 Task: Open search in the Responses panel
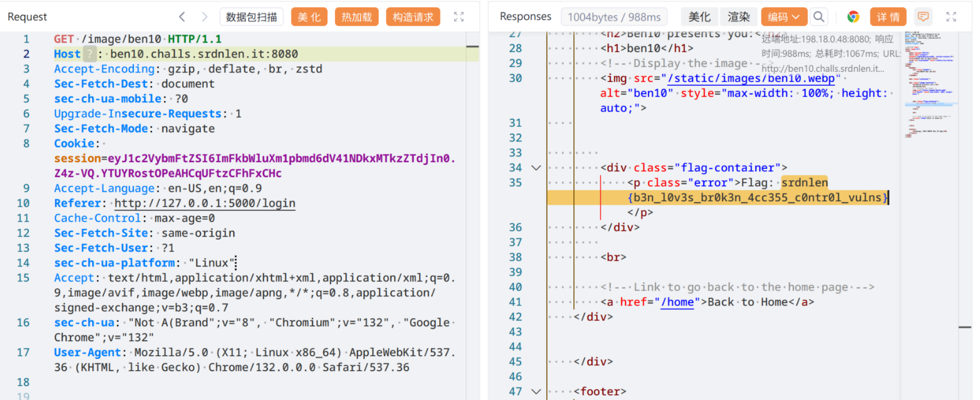coord(819,17)
